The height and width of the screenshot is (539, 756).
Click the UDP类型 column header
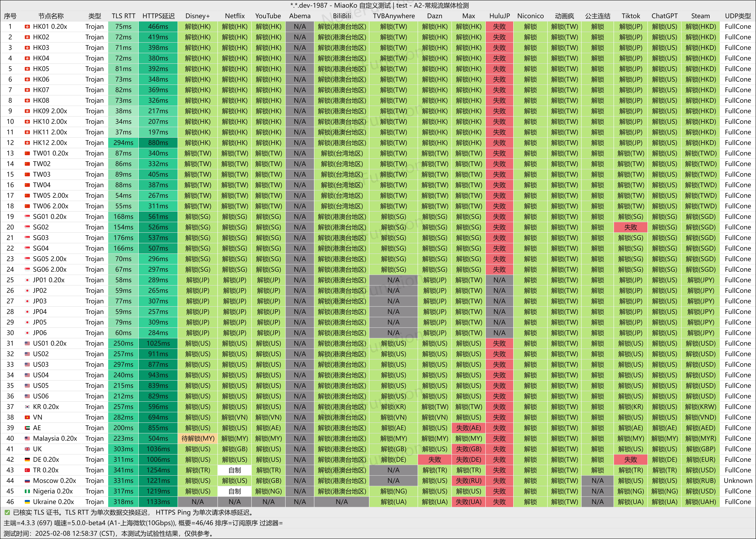(x=738, y=16)
